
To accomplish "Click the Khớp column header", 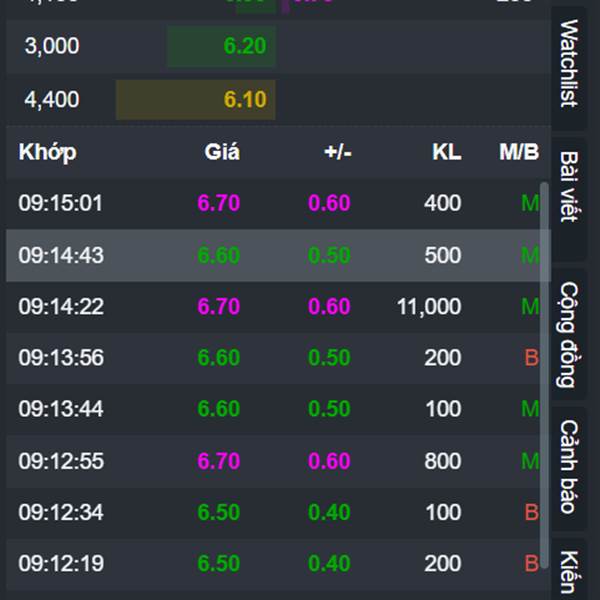I will (x=47, y=152).
